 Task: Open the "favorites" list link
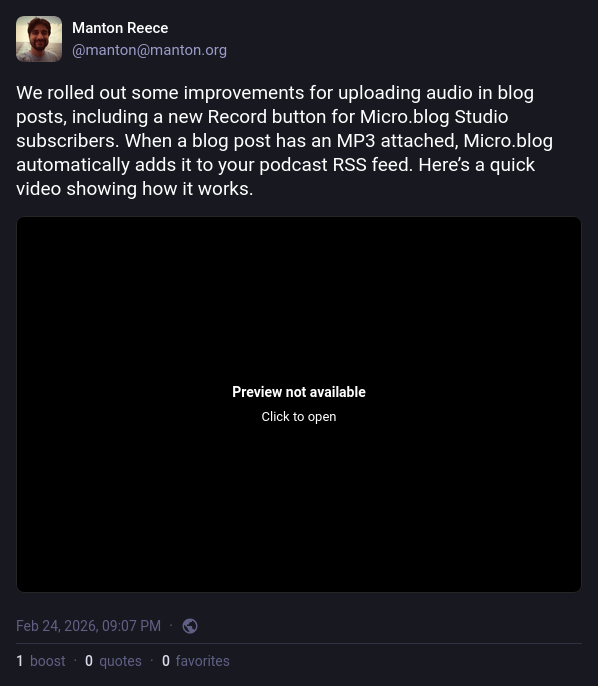pos(203,661)
